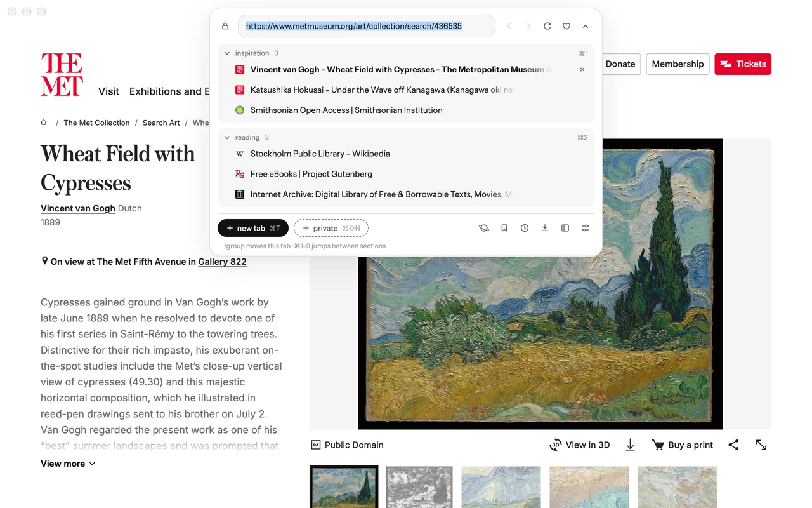Click the planet icon in panel toolbar
Viewport: 812px width, 508px height.
point(484,228)
